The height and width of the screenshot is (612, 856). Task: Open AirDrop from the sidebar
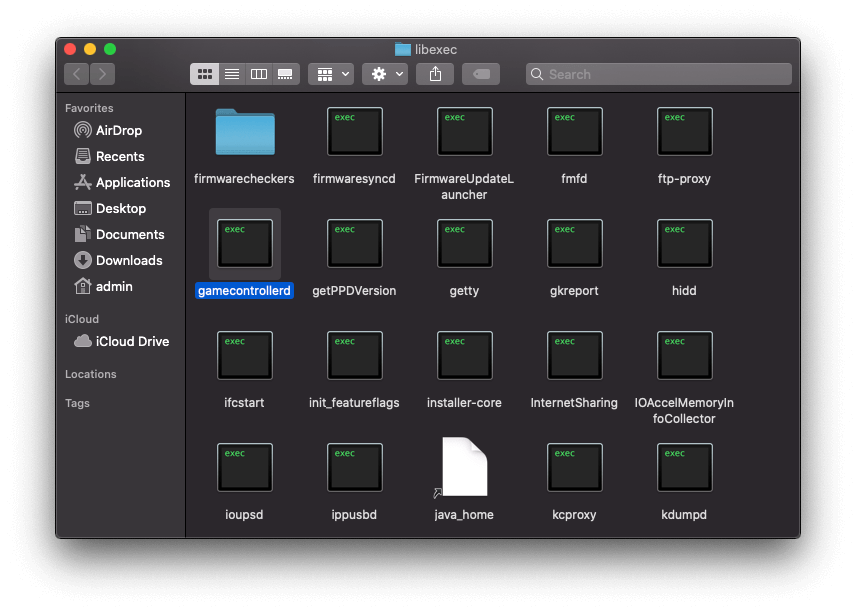coord(115,130)
